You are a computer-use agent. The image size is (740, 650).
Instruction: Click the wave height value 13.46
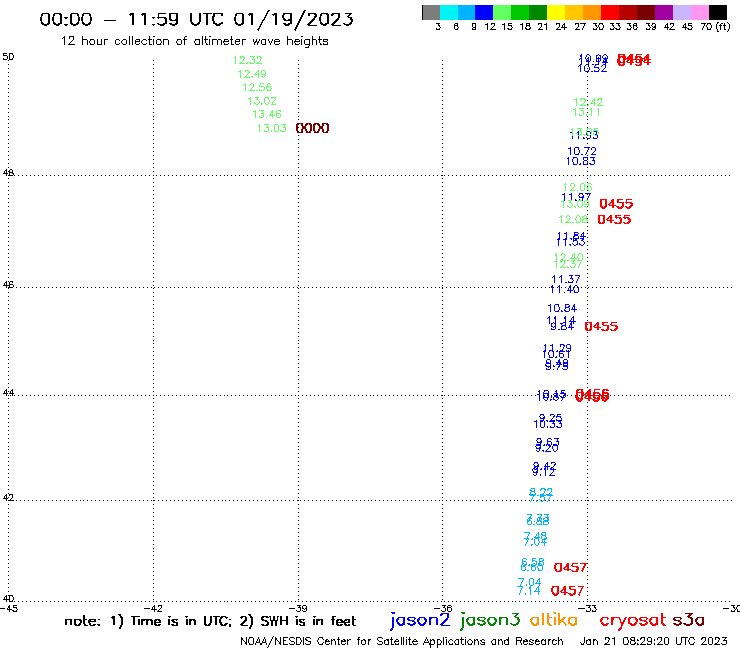click(x=267, y=114)
